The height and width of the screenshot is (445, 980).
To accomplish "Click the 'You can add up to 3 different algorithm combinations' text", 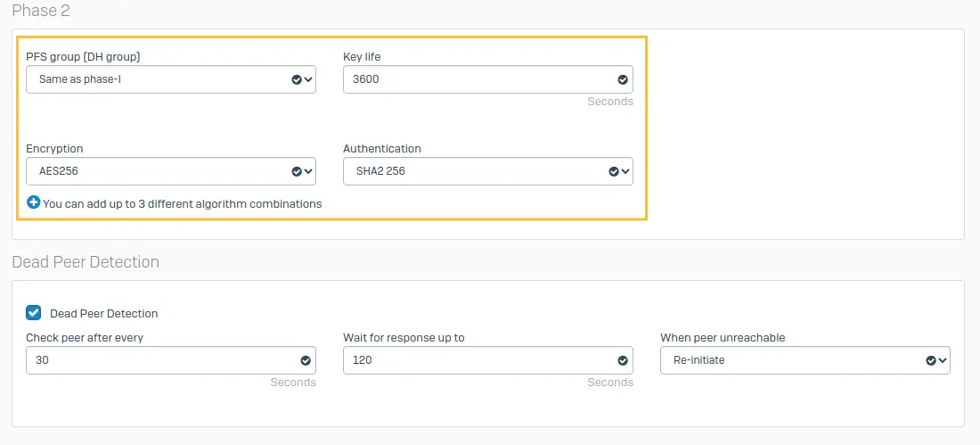I will (x=183, y=203).
